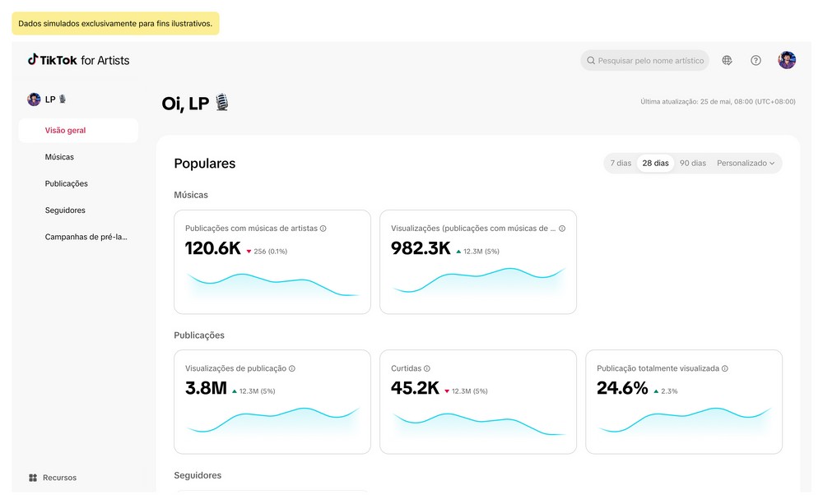Click the Recursos grid icon
This screenshot has width=823, height=504.
click(33, 478)
